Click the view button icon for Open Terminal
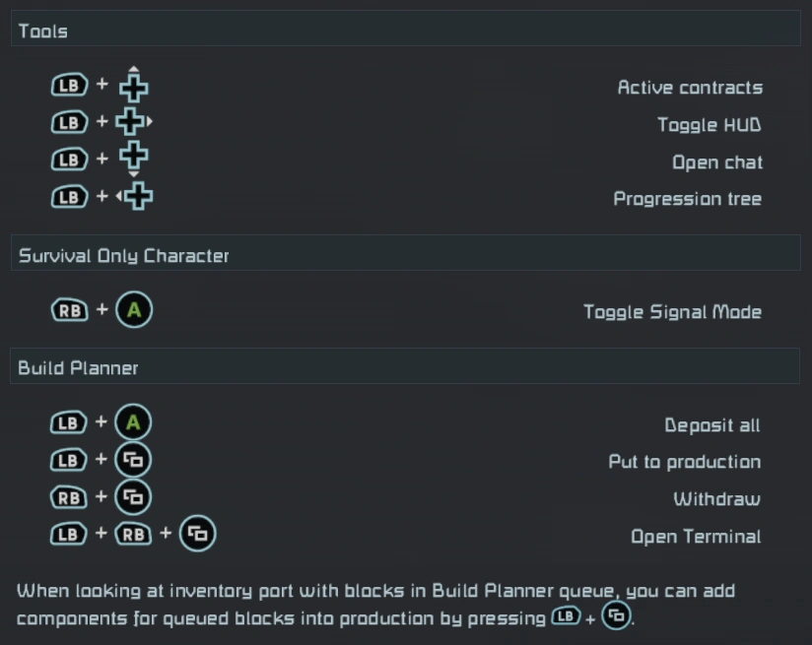The image size is (812, 645). 197,535
